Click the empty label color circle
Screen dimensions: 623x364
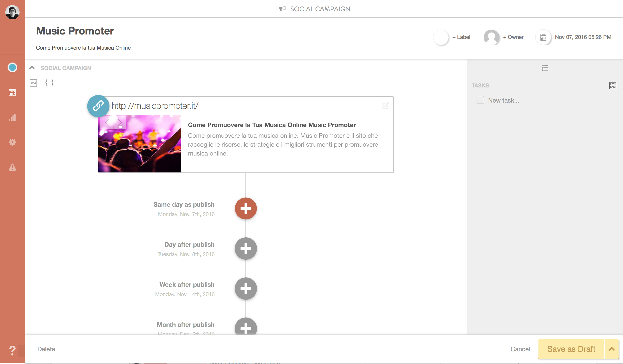coord(441,37)
